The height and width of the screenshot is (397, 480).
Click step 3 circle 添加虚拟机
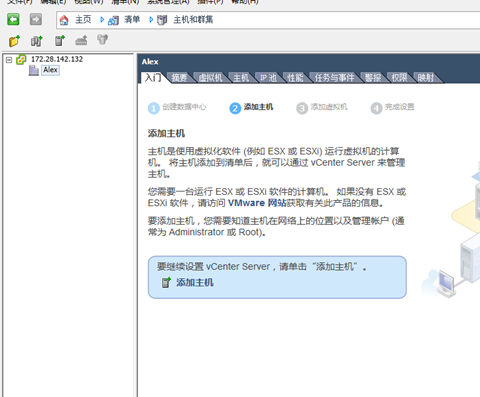[302, 108]
